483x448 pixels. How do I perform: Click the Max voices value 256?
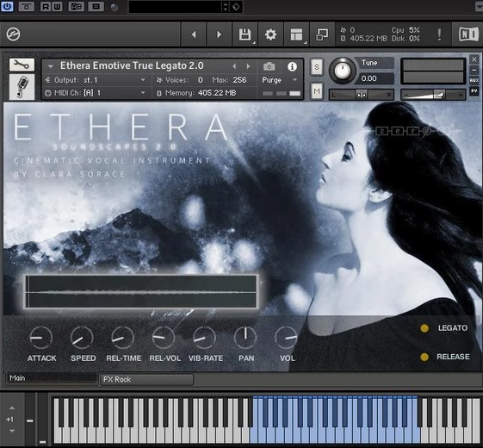click(x=239, y=80)
